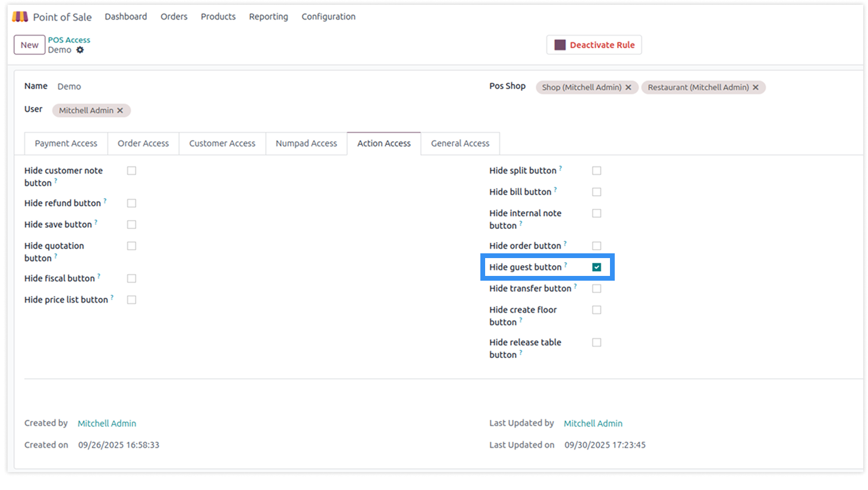Click the POS Access breadcrumb link
Image resolution: width=868 pixels, height=490 pixels.
coord(69,40)
